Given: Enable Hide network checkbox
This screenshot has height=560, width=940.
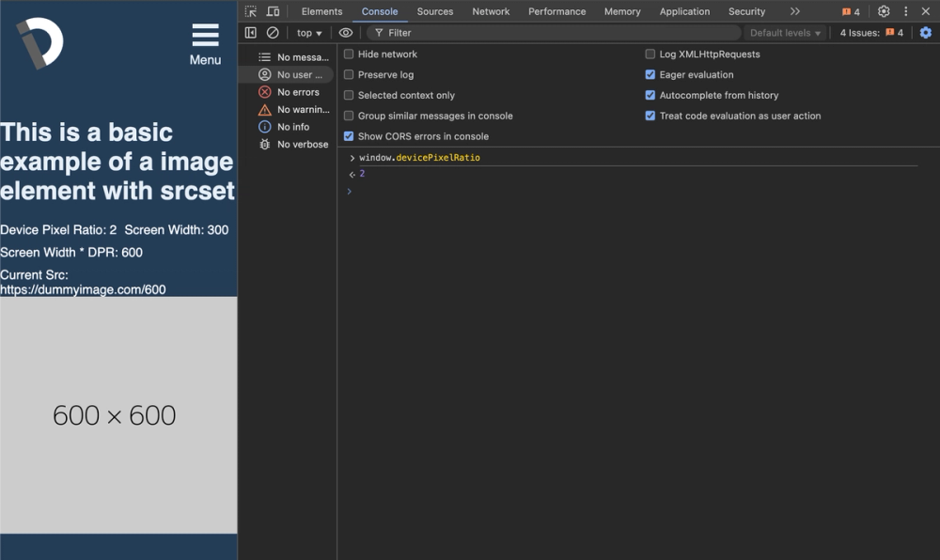Looking at the screenshot, I should 349,54.
